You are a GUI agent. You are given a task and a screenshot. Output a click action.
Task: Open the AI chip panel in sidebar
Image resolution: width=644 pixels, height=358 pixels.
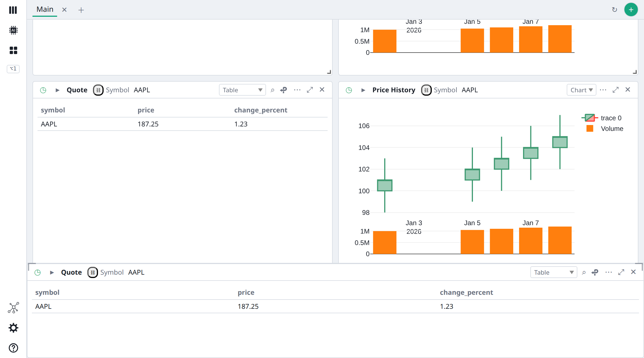[x=13, y=30]
